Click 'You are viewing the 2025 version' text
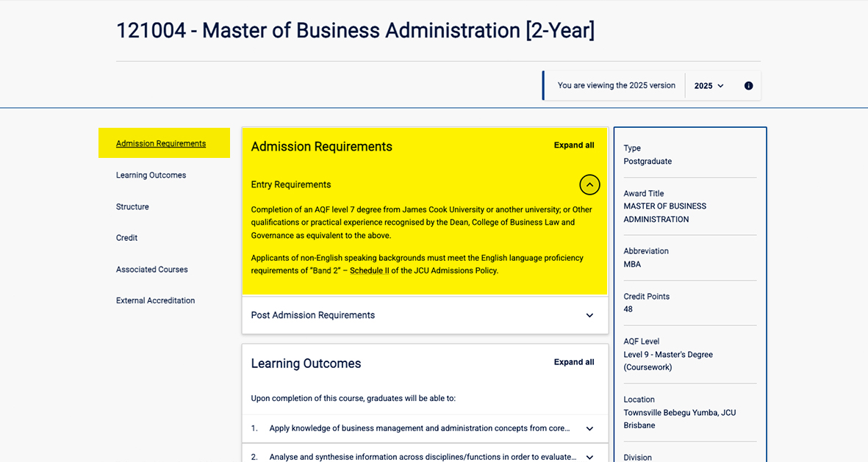Screen dimensions: 868x462 click(616, 86)
